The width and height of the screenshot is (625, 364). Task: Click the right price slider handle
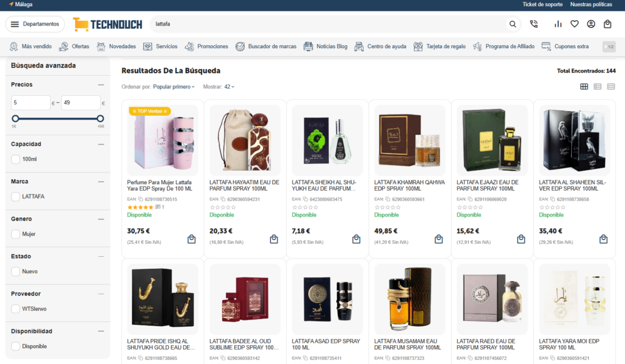pos(101,119)
